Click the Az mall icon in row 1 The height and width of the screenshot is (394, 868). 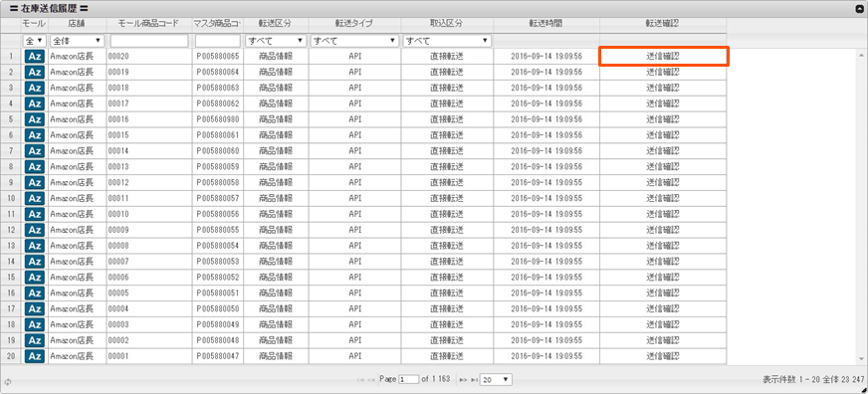click(x=34, y=57)
